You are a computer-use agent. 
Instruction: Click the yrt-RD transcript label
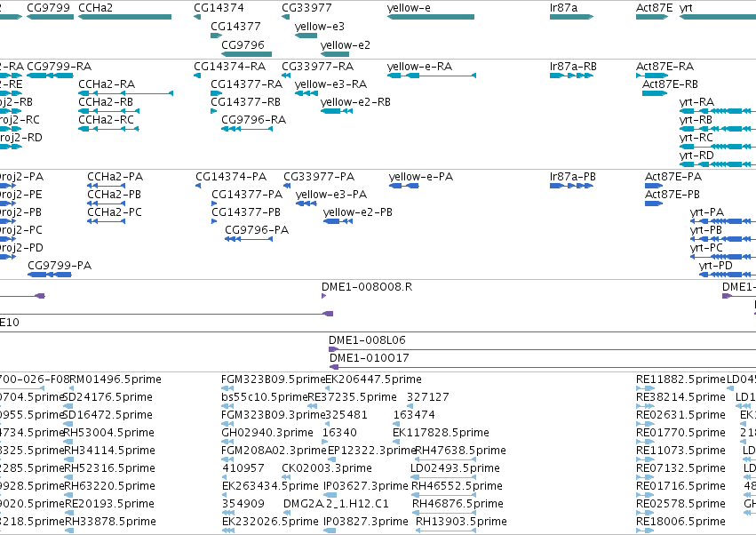[x=696, y=156]
